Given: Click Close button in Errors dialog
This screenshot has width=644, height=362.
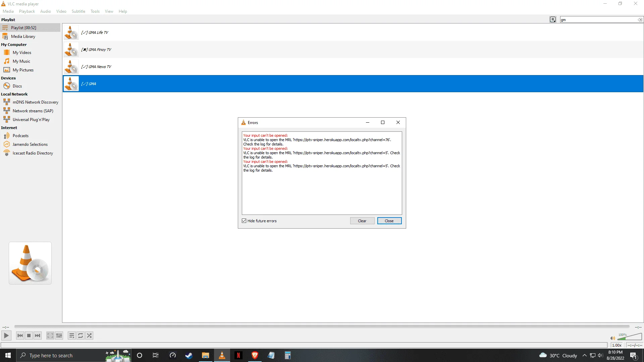Looking at the screenshot, I should (x=389, y=221).
